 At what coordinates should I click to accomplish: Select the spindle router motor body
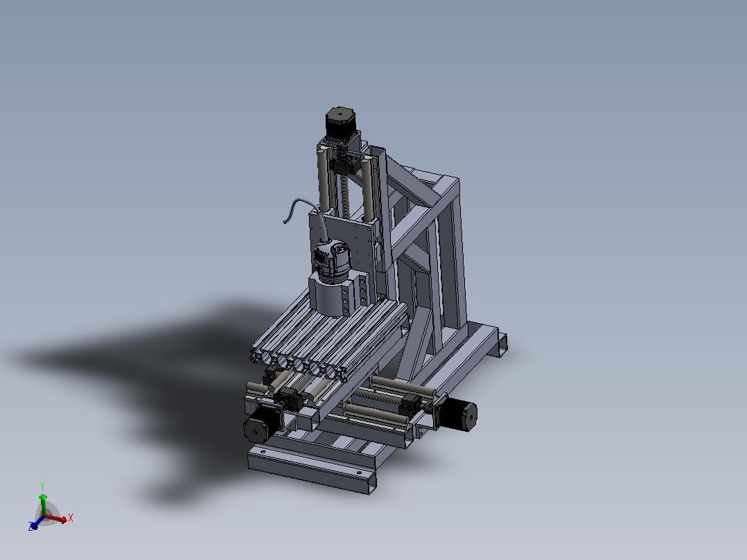pyautogui.click(x=331, y=262)
